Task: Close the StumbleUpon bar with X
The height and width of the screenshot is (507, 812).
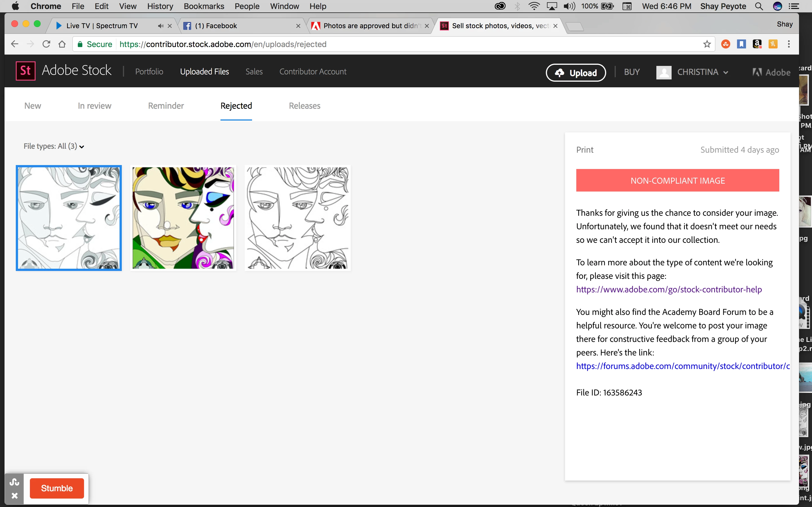Action: point(14,496)
